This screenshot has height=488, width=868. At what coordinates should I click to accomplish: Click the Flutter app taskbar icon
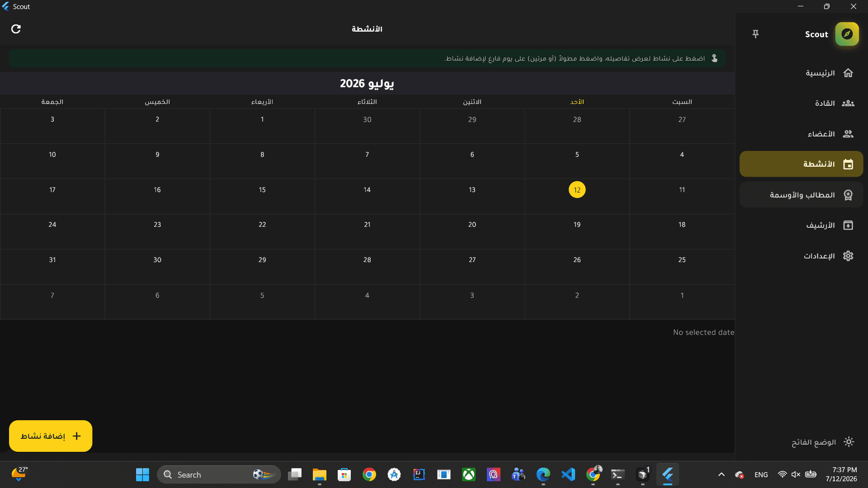(667, 474)
